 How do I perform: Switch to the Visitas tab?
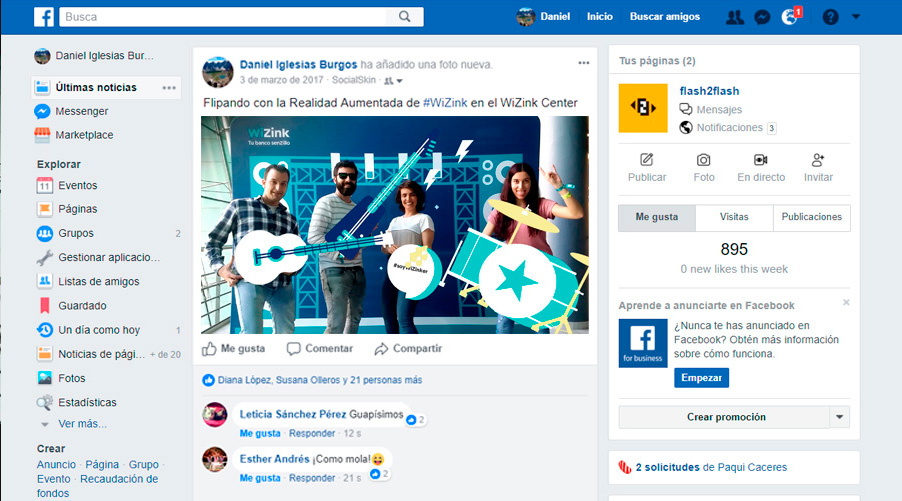tap(734, 217)
